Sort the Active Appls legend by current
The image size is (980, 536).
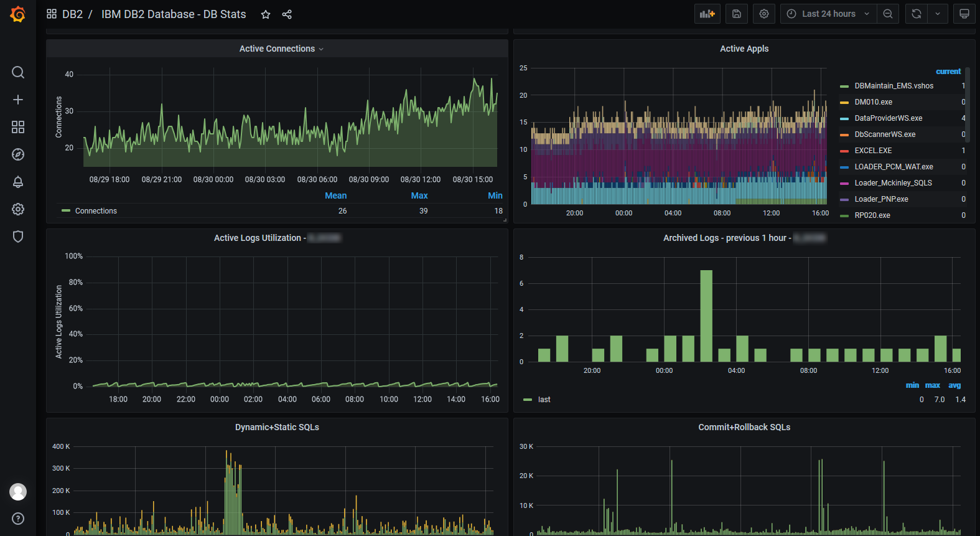pyautogui.click(x=948, y=72)
